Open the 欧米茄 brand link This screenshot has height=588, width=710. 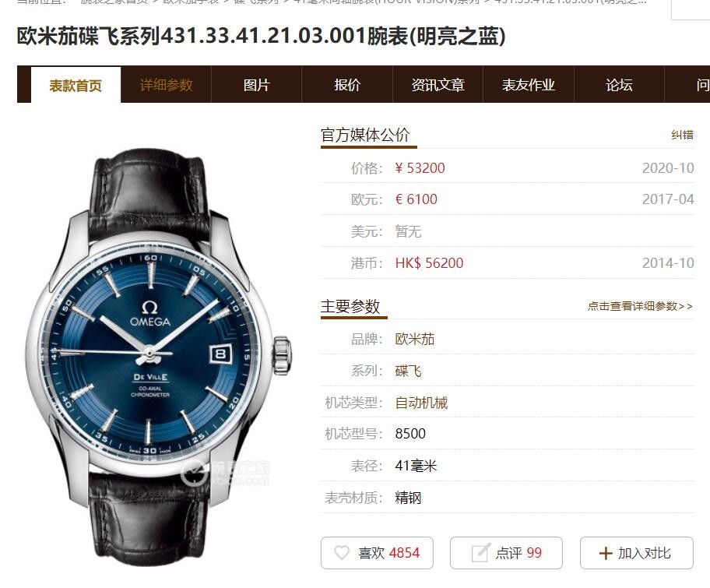[x=415, y=339]
